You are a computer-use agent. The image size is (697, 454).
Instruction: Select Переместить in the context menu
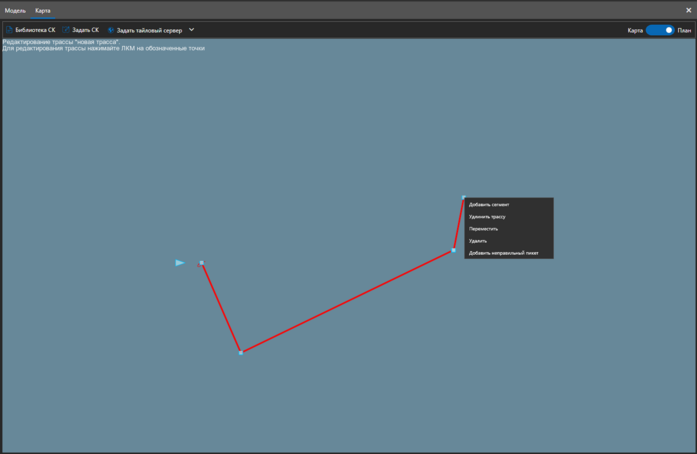(x=484, y=229)
